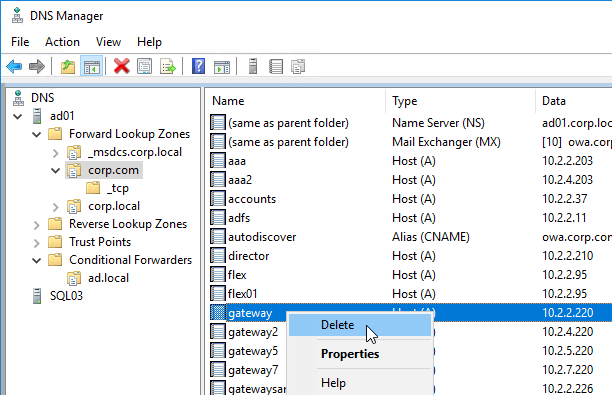612x395 pixels.
Task: Open the File menu
Action: coord(20,42)
